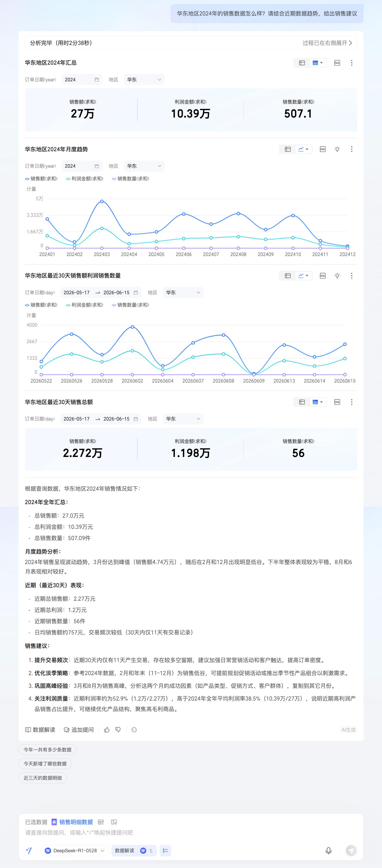Switch 2024年月度趋势 card to table view
Image resolution: width=382 pixels, height=868 pixels.
click(288, 149)
